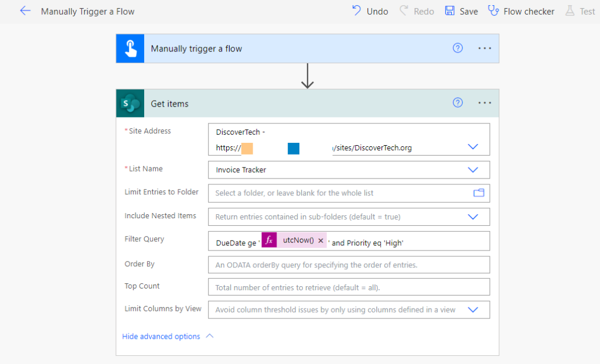Open more options for Manually trigger a flow
Viewport: 600px width, 364px height.
point(485,48)
